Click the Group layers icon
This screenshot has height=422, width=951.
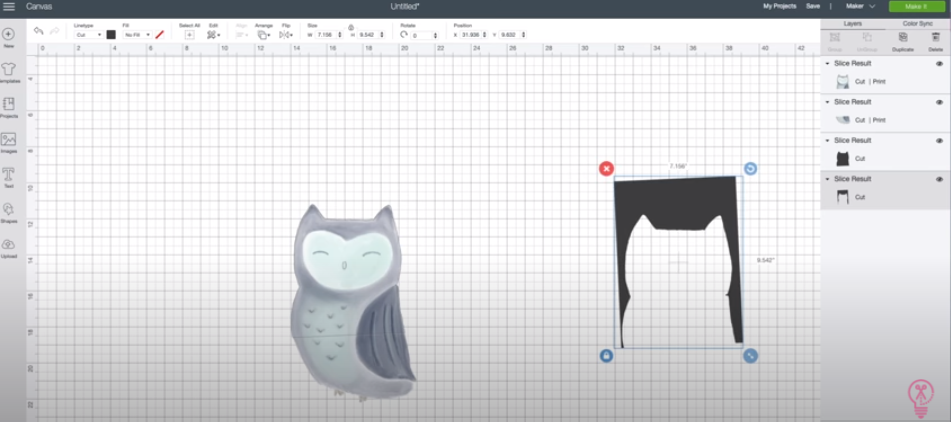pyautogui.click(x=835, y=38)
